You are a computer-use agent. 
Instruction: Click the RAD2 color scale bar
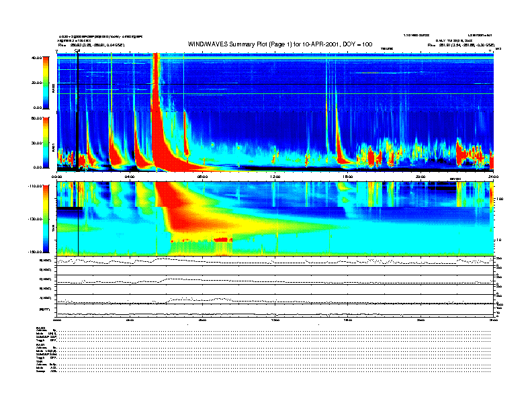pyautogui.click(x=46, y=83)
